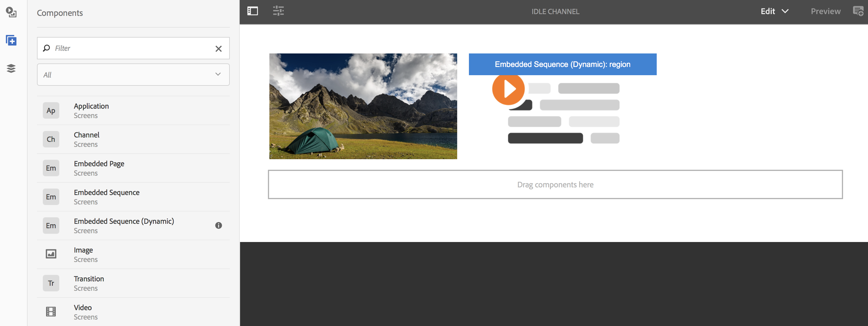Click the mountain tent image thumbnail
The image size is (868, 326).
363,106
